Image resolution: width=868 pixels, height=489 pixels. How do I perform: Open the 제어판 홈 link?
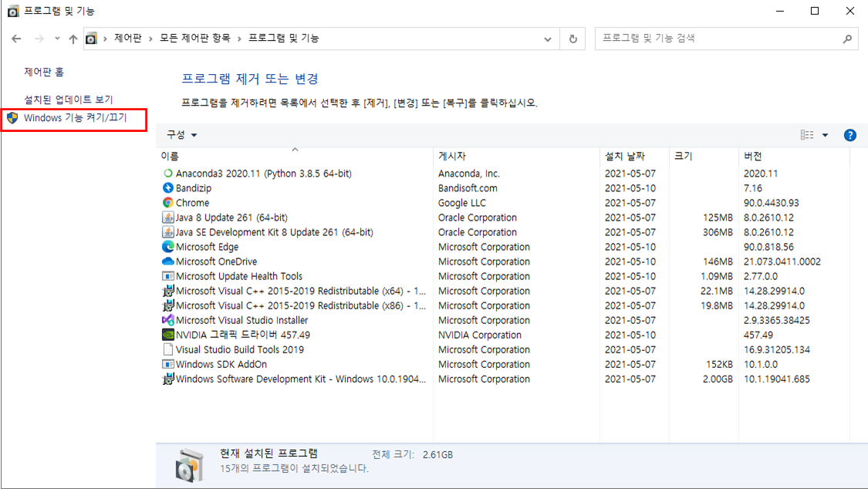click(x=44, y=72)
